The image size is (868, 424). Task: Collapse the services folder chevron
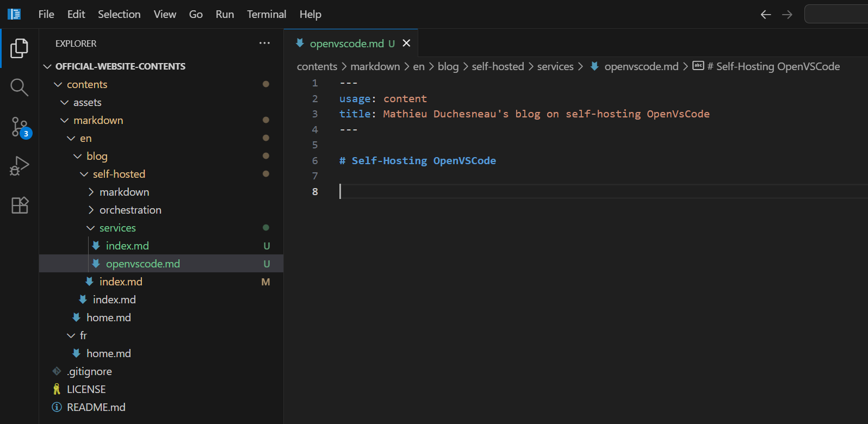(x=91, y=228)
